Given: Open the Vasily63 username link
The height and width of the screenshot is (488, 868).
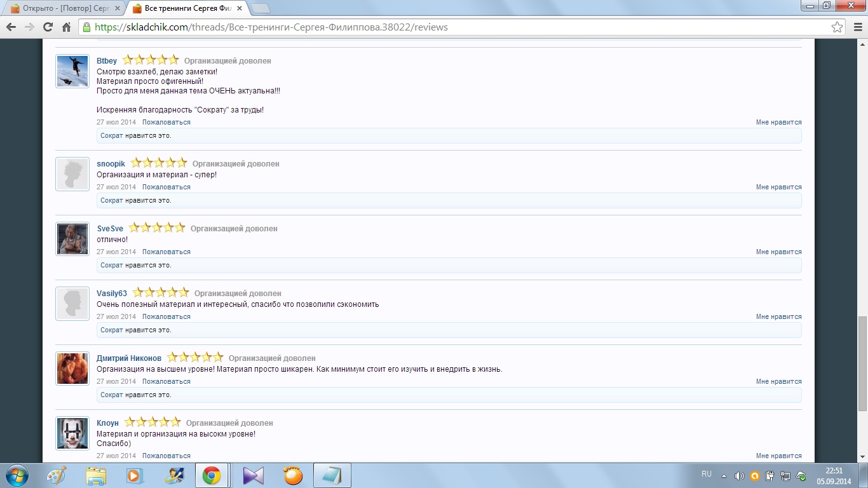Looking at the screenshot, I should 112,294.
